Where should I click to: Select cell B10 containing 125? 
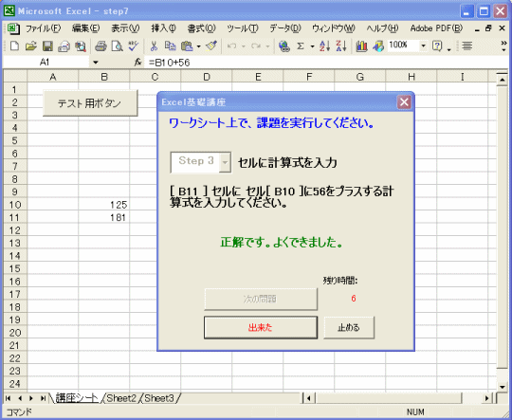coord(104,205)
